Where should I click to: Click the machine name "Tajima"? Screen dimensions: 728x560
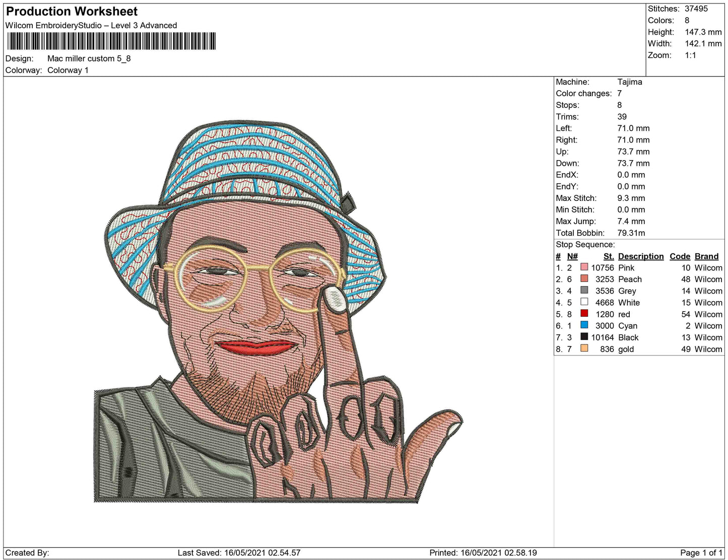pos(630,82)
